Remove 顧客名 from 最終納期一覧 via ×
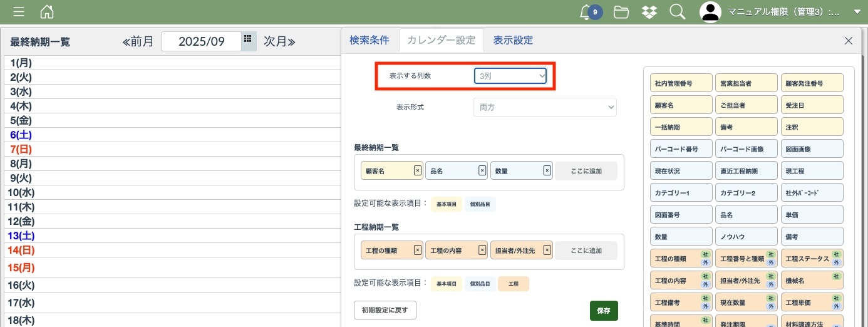 [x=418, y=170]
